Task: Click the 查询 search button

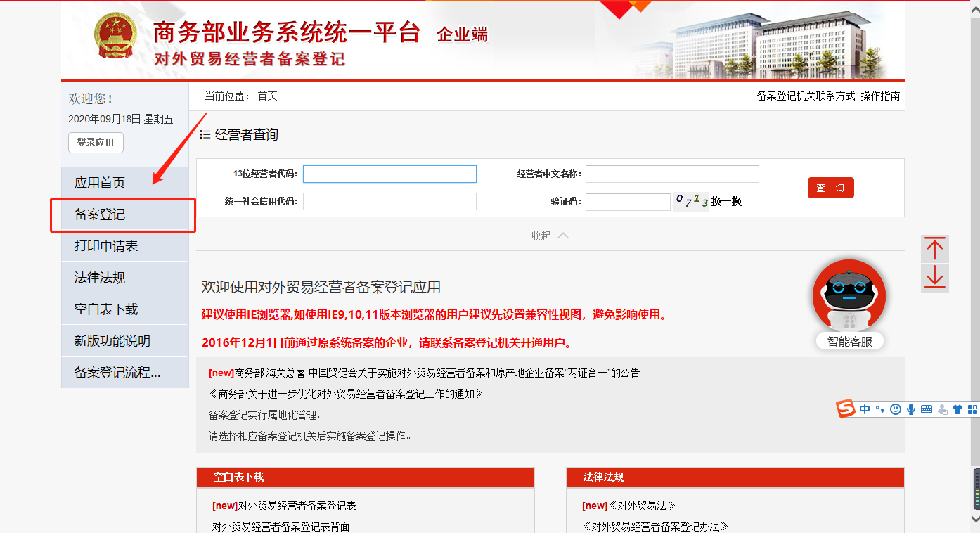Action: [830, 188]
